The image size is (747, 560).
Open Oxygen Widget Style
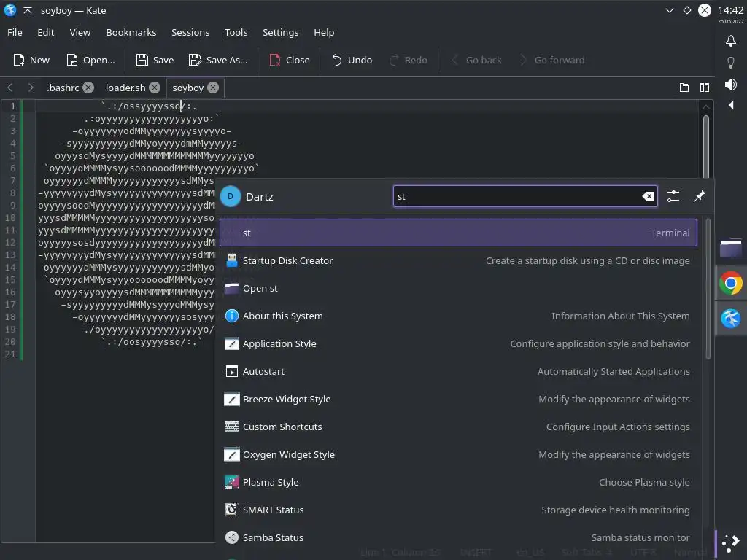coord(458,454)
